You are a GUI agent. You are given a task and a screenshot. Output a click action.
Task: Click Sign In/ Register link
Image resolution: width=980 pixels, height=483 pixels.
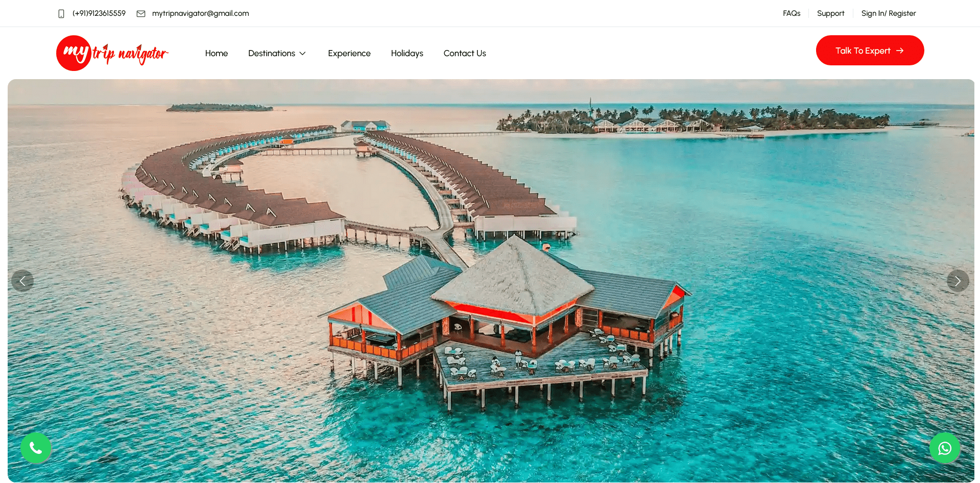point(889,13)
